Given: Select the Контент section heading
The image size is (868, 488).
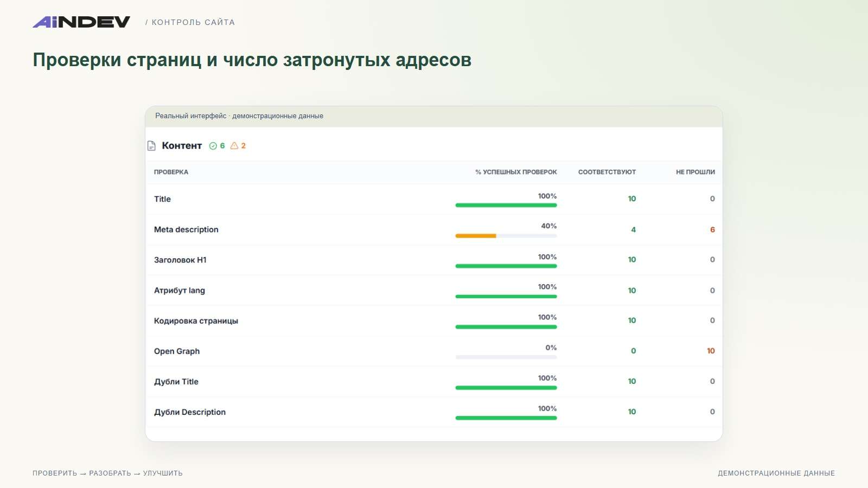Looking at the screenshot, I should [x=182, y=146].
